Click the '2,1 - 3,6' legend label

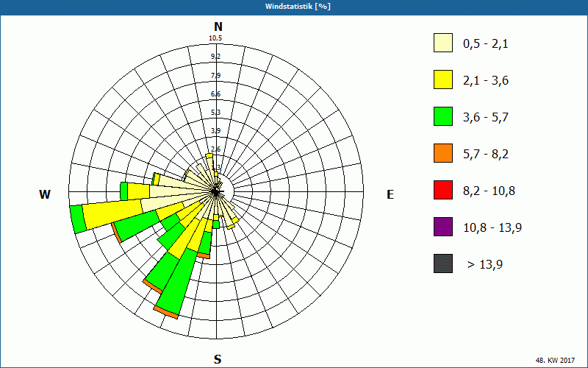[x=486, y=81]
